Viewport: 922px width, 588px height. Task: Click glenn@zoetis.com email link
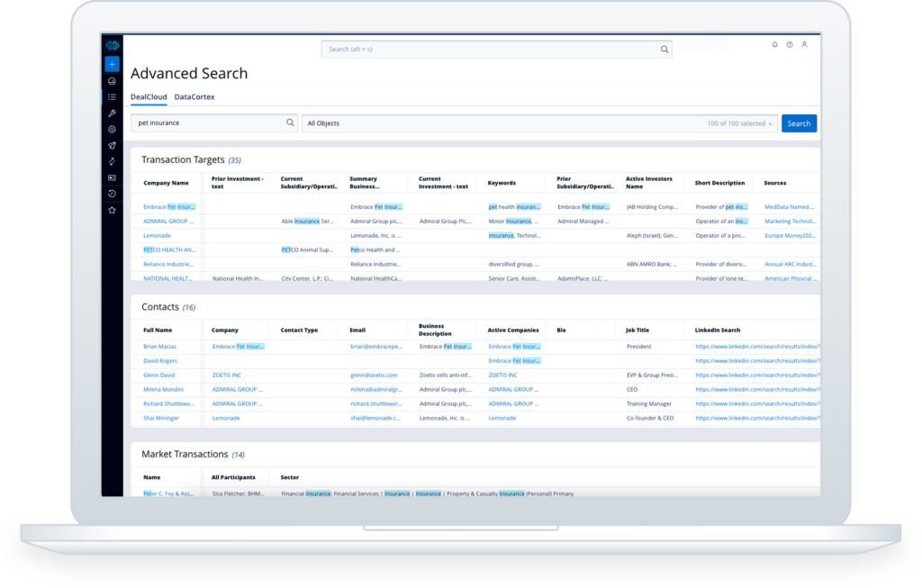(374, 375)
